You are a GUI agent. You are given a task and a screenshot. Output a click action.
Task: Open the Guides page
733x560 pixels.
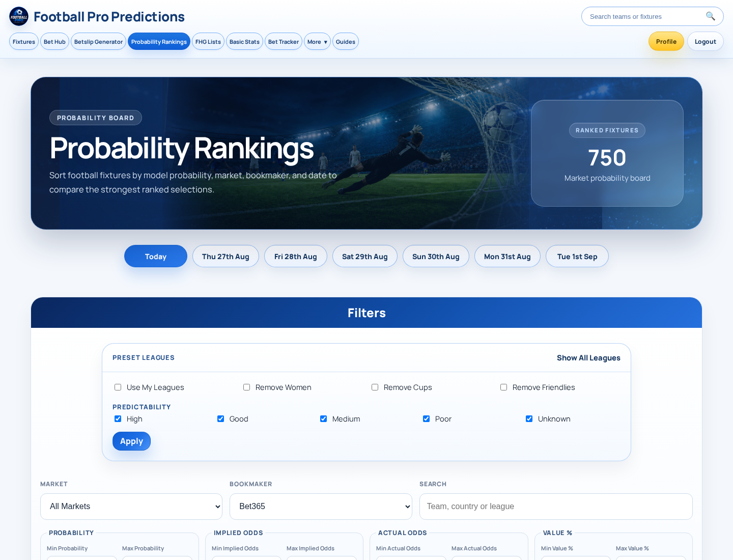click(x=346, y=42)
